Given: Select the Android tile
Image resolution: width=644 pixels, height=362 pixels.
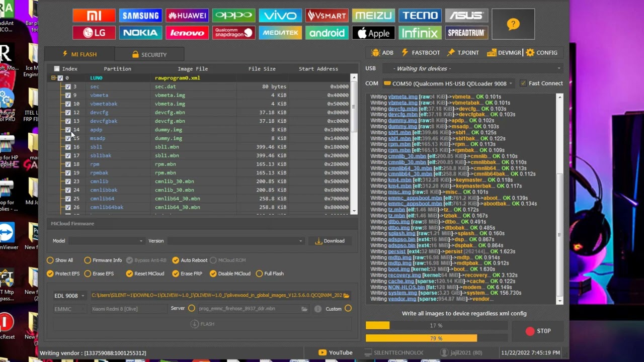Looking at the screenshot, I should point(327,33).
